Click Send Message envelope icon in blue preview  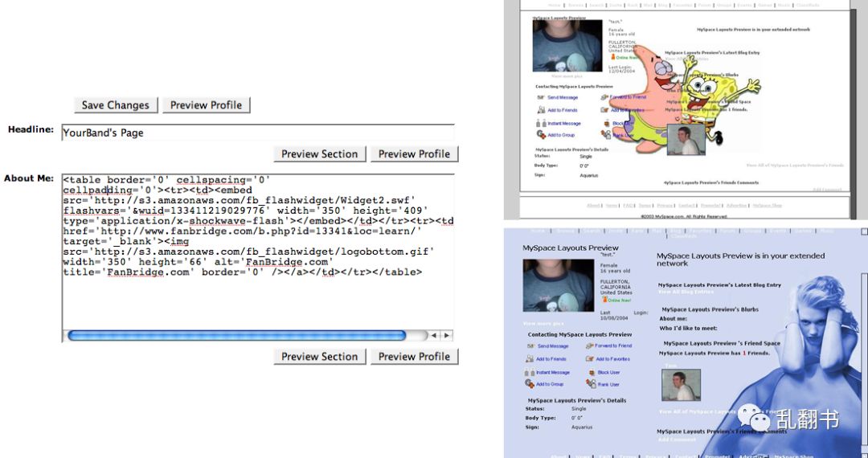coord(531,346)
